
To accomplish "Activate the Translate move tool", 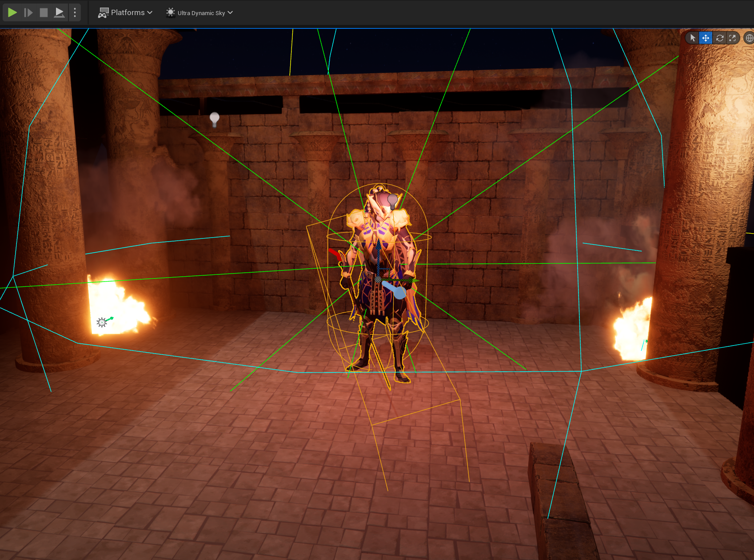I will [x=706, y=38].
